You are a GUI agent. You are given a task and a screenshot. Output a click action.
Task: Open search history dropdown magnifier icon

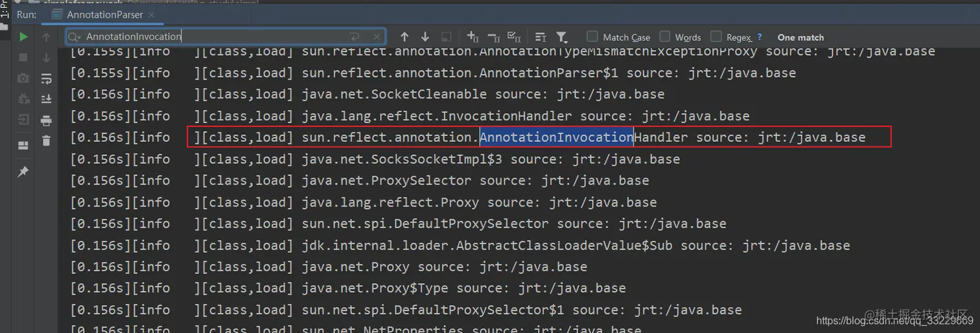click(75, 37)
